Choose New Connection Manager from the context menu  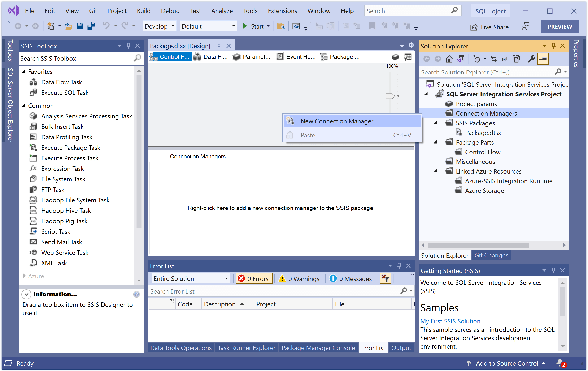[x=337, y=121]
